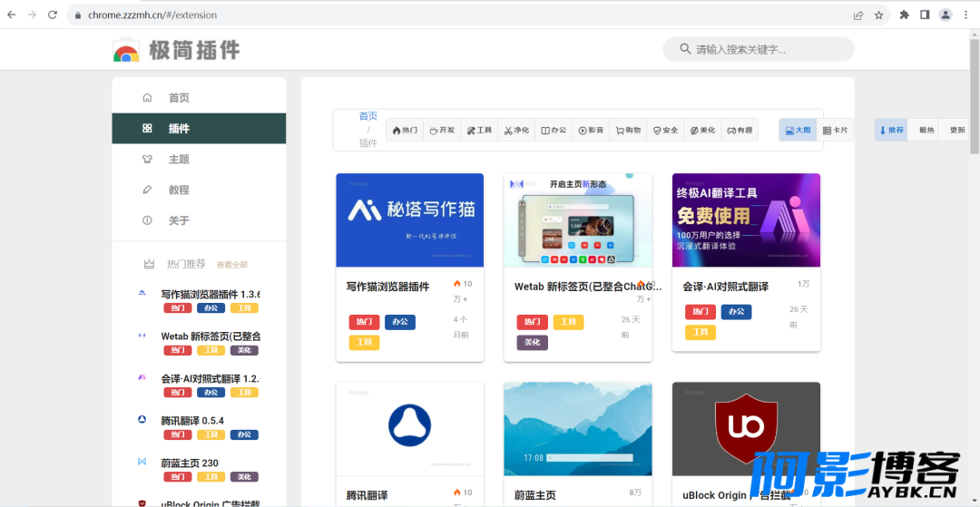Sort plugins by 最热
This screenshot has width=980, height=507.
point(926,131)
